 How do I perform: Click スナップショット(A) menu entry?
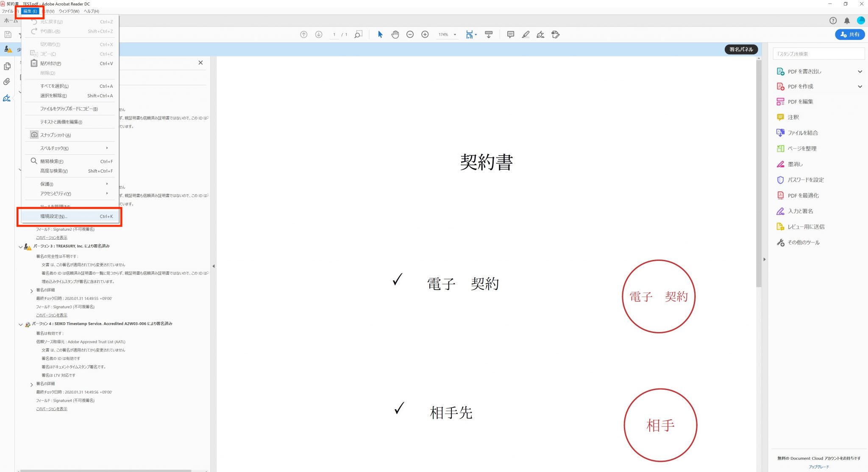click(55, 135)
